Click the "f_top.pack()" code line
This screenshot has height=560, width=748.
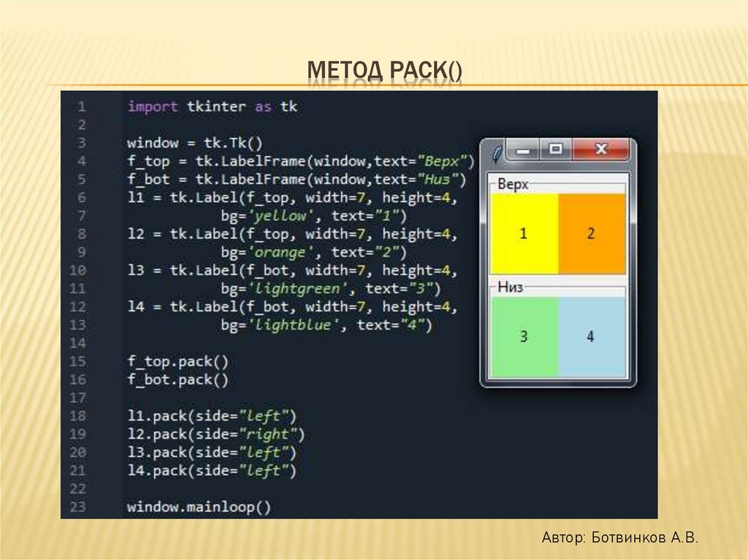coord(178,361)
